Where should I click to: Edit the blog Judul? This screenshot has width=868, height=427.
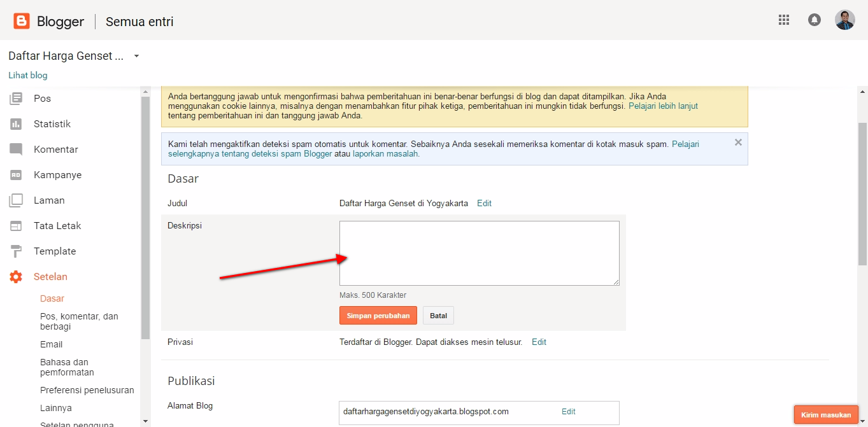pyautogui.click(x=485, y=204)
